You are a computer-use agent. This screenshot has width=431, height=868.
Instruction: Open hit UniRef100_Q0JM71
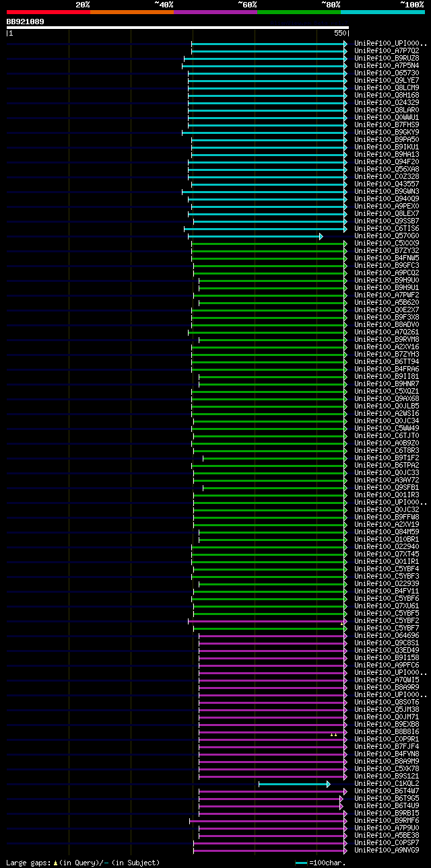(x=387, y=717)
